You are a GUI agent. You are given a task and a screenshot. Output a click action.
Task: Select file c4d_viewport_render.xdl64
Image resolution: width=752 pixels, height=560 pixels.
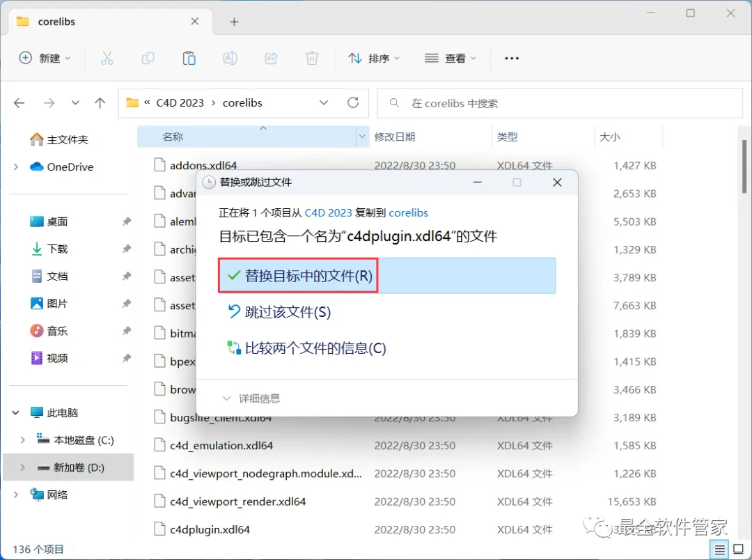tap(237, 502)
